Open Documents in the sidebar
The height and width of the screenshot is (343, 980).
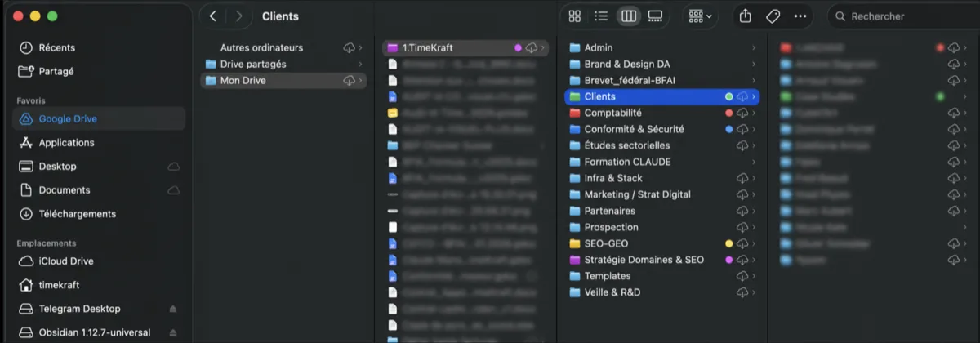point(99,189)
